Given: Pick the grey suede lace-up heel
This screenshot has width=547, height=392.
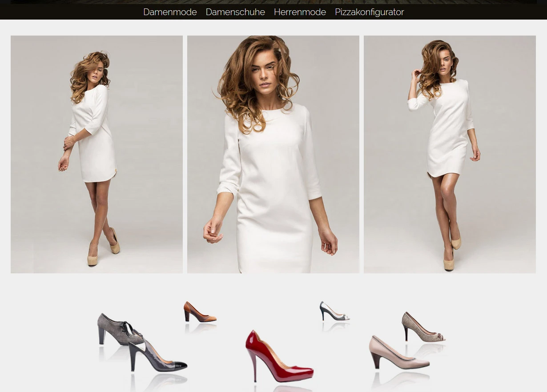Looking at the screenshot, I should coord(117,329).
